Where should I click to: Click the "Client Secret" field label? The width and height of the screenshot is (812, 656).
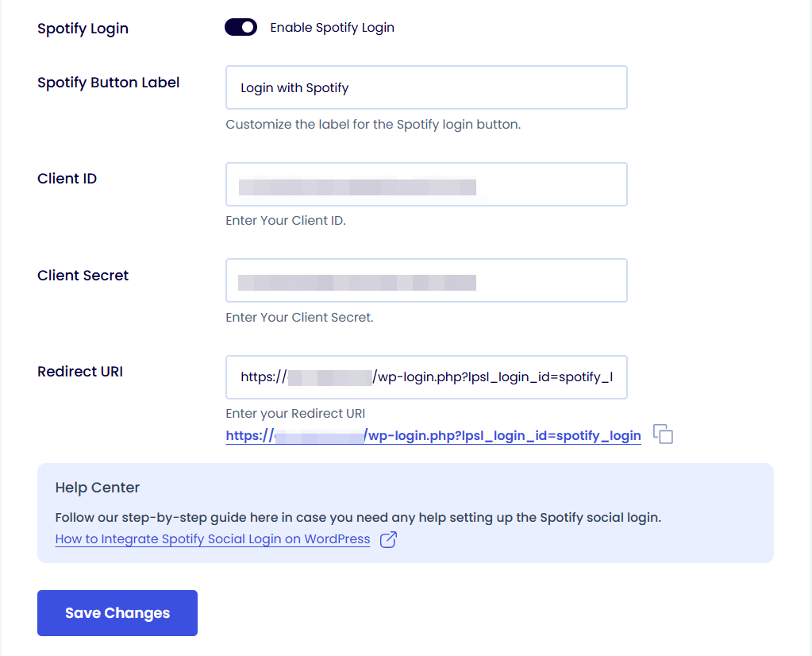(83, 276)
